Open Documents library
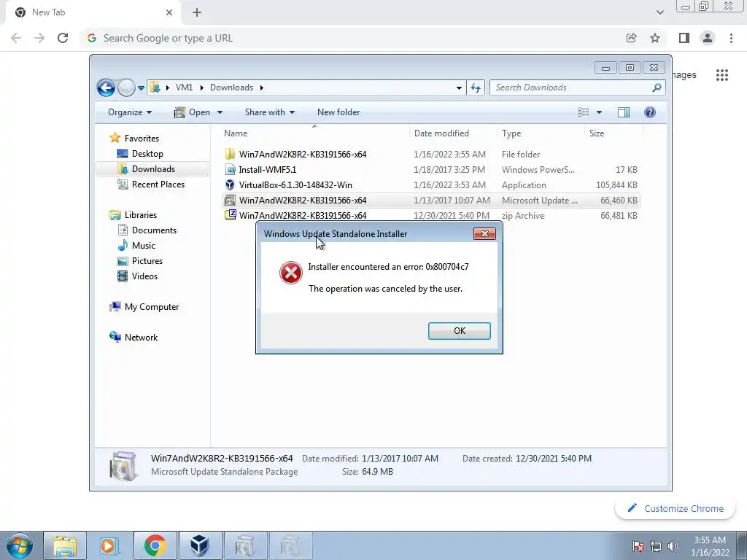The width and height of the screenshot is (747, 560). 154,230
